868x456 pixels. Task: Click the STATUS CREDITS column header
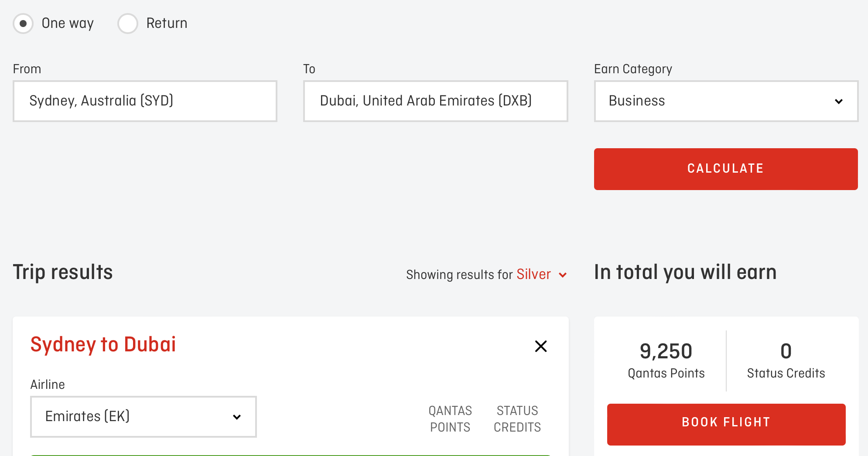pyautogui.click(x=517, y=419)
